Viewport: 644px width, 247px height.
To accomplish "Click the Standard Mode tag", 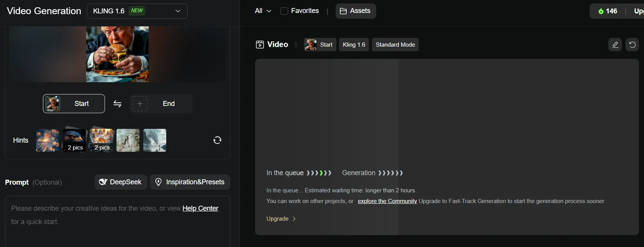I will [395, 45].
